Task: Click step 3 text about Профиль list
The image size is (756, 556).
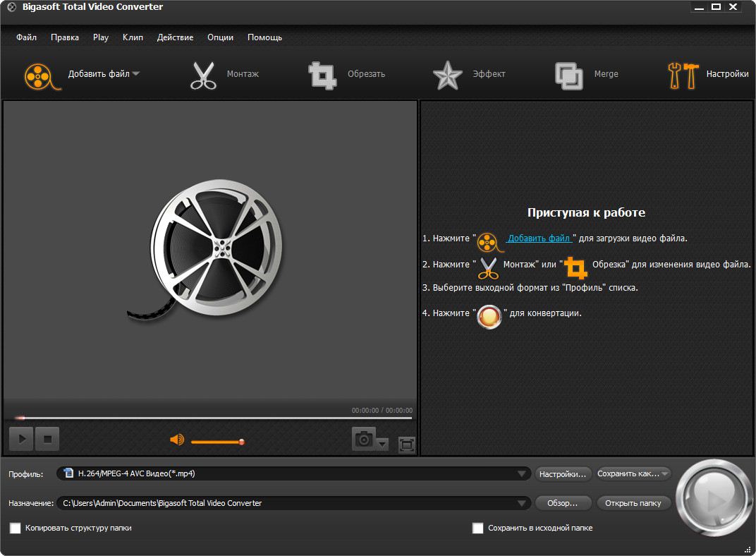Action: coord(530,288)
